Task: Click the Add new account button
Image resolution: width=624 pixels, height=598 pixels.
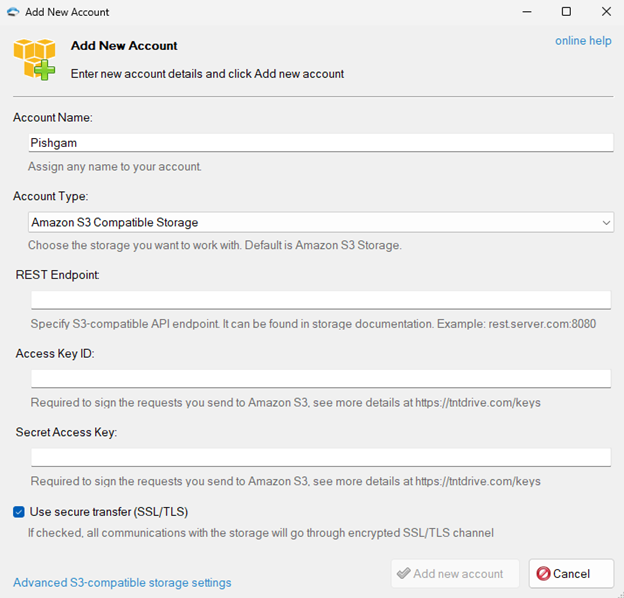Action: [x=455, y=573]
